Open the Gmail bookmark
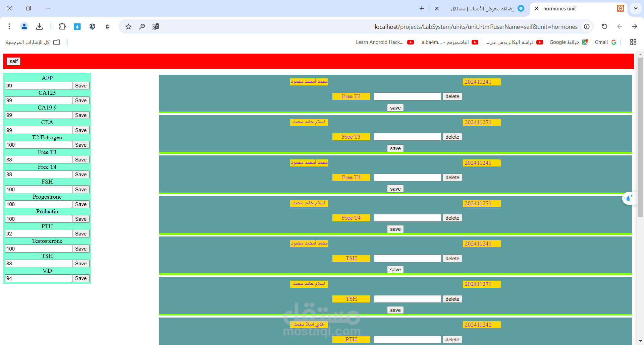The image size is (644, 345). coord(605,42)
